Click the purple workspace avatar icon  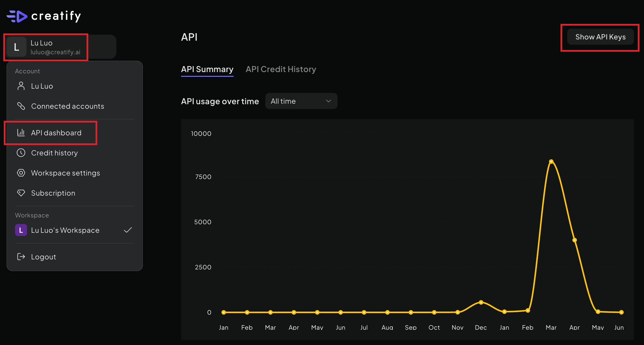(21, 230)
